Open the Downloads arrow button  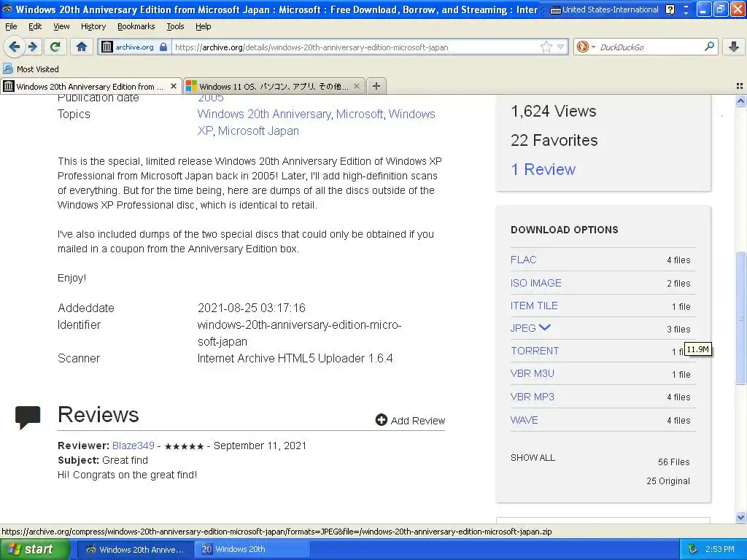734,47
